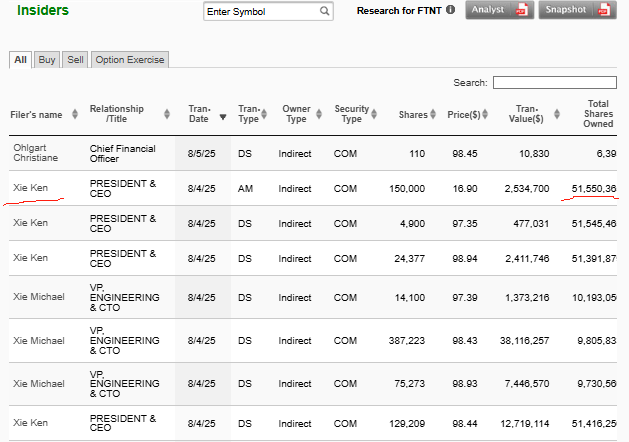The height and width of the screenshot is (442, 629).
Task: Sort by Shares column arrows
Action: [433, 114]
